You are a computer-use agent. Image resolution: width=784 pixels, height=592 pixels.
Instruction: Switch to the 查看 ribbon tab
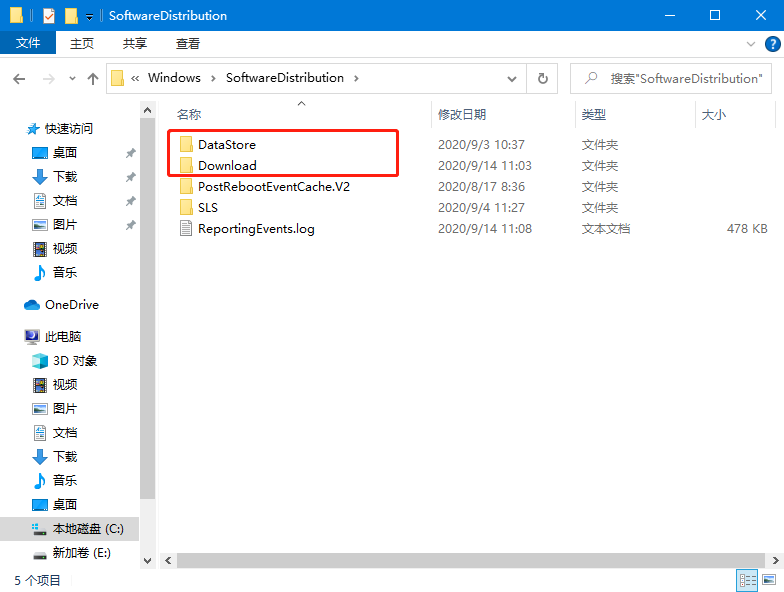pyautogui.click(x=188, y=44)
